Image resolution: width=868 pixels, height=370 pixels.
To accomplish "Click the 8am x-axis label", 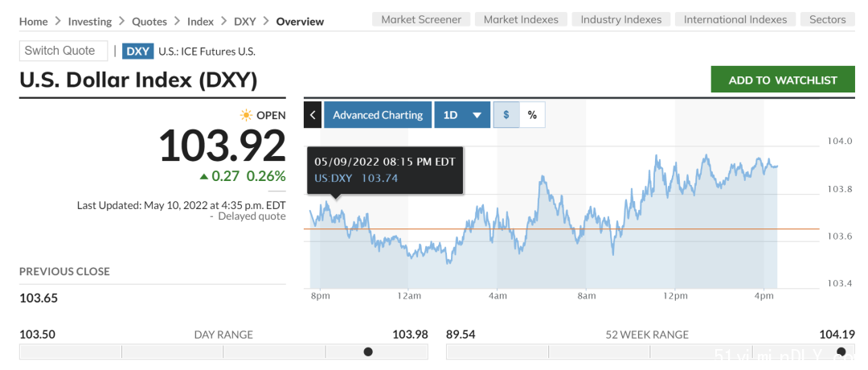I will (x=586, y=296).
